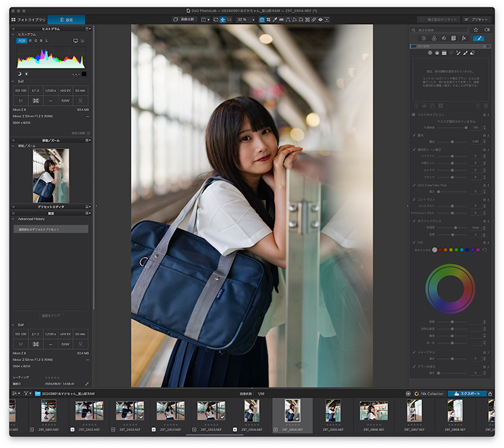Select the red HSL channel dot
504x448 pixels.
440,250
